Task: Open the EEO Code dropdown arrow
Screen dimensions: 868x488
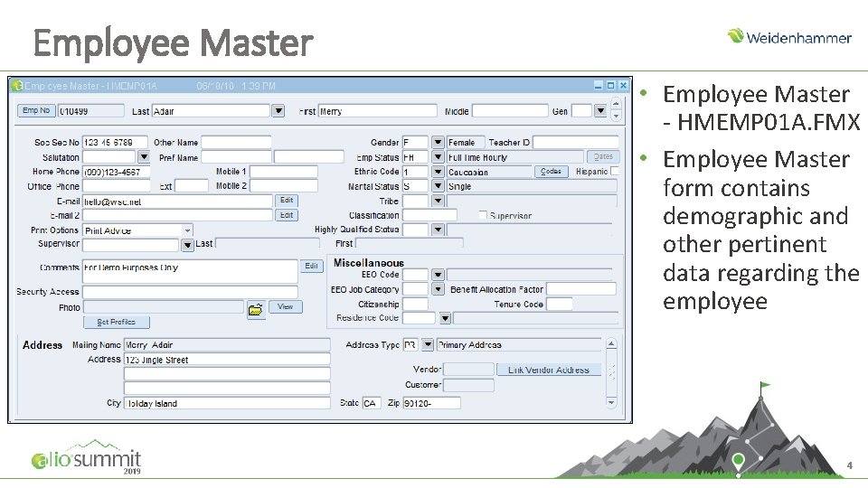Action: pos(438,275)
